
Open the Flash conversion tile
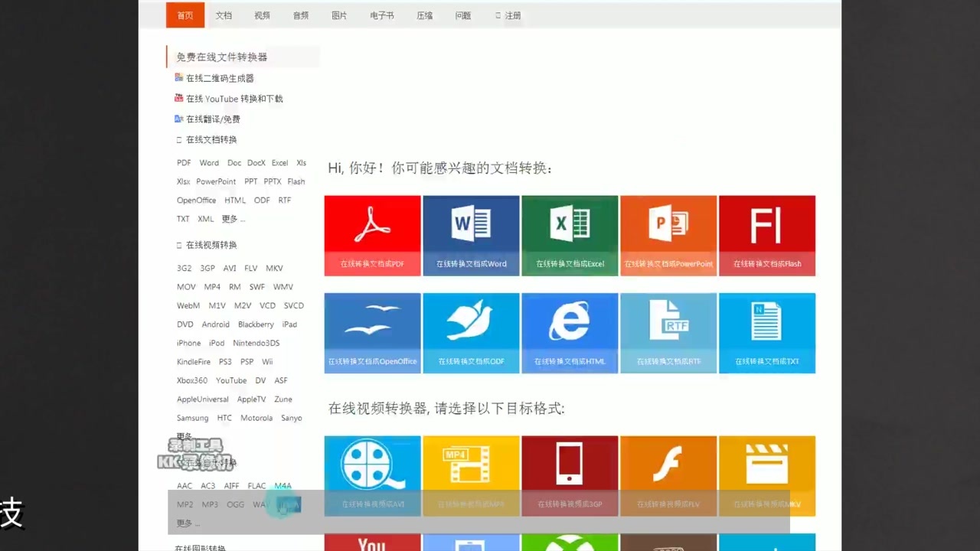click(x=767, y=236)
